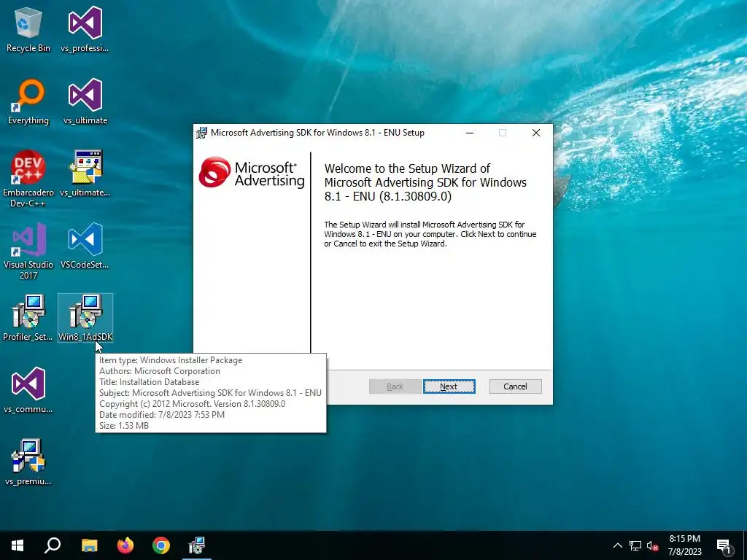The width and height of the screenshot is (747, 560).
Task: Select the vs_ultimate desktop icon
Action: pyautogui.click(x=85, y=102)
